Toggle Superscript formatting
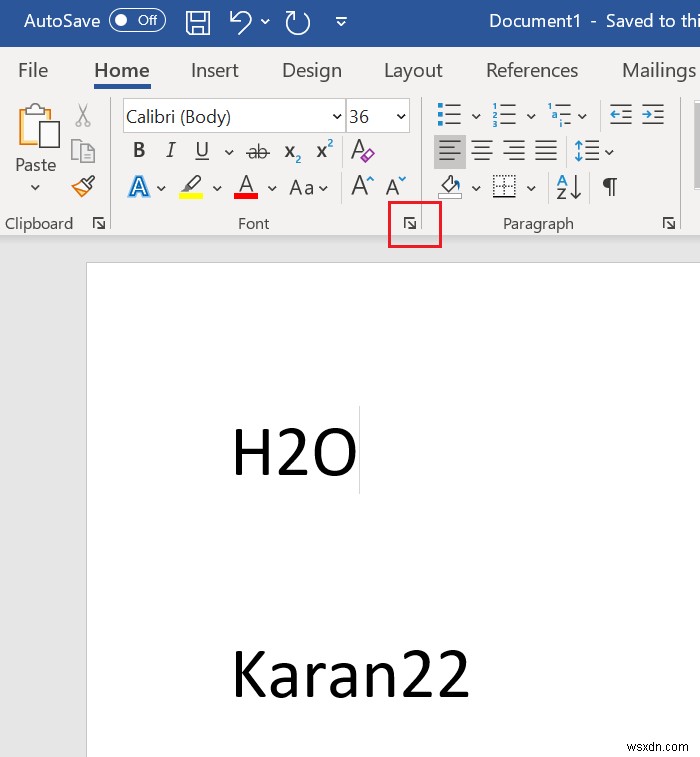Viewport: 700px width, 757px height. point(324,149)
